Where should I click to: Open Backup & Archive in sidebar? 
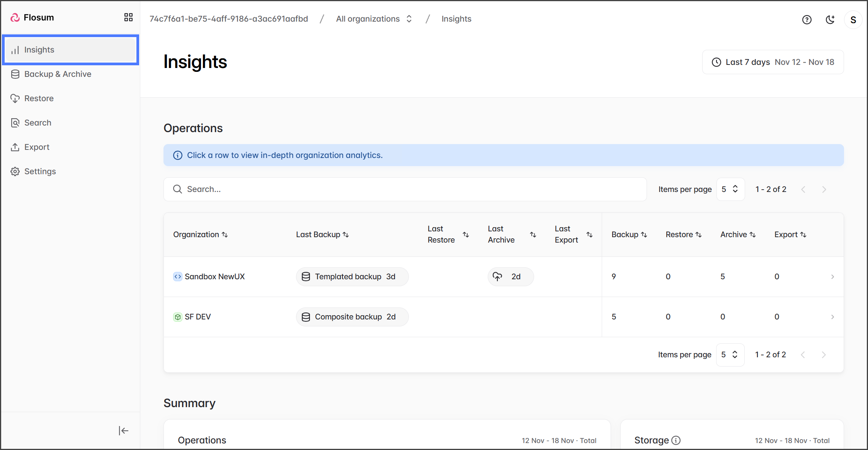coord(58,74)
